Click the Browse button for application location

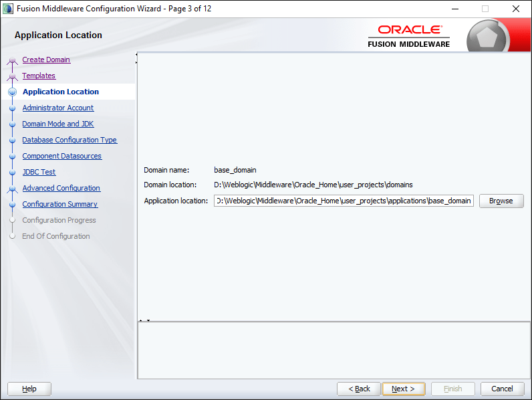tap(501, 201)
